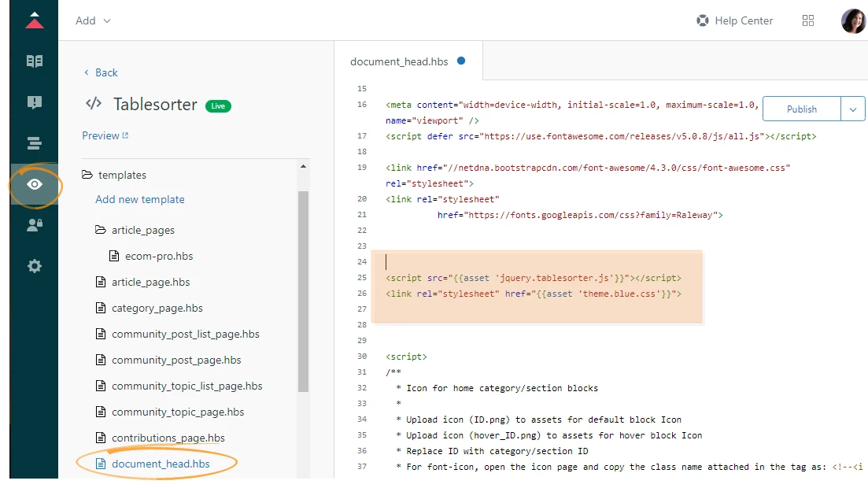Open the Publish options dropdown arrow

tap(852, 109)
